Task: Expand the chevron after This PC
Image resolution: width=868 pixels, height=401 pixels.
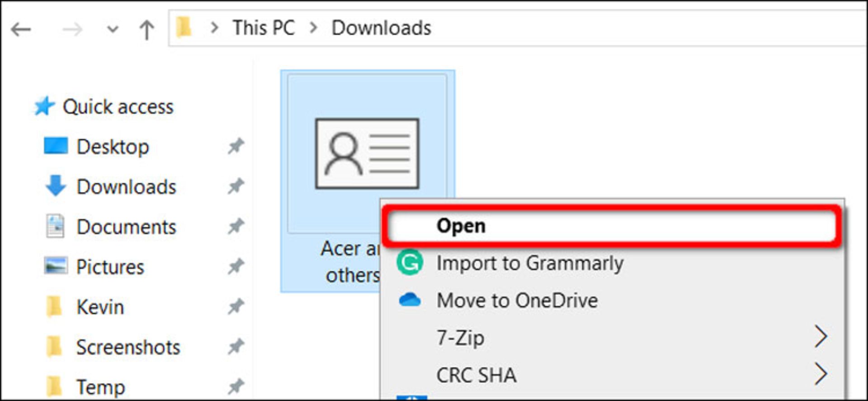Action: coord(313,28)
